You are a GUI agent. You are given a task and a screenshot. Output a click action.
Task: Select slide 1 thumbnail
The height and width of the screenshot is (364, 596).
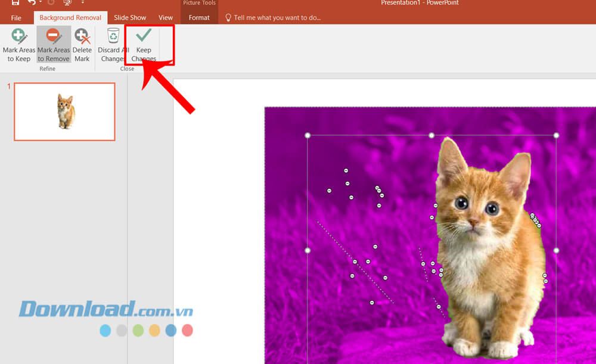(x=64, y=112)
